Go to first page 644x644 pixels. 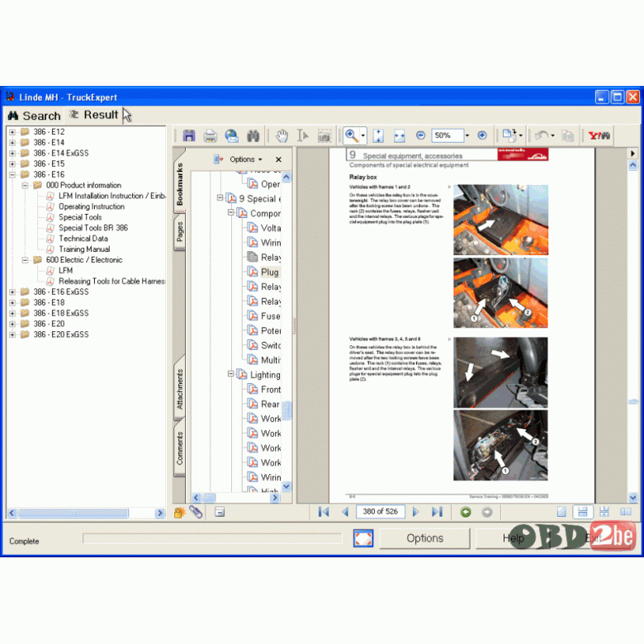pos(324,512)
